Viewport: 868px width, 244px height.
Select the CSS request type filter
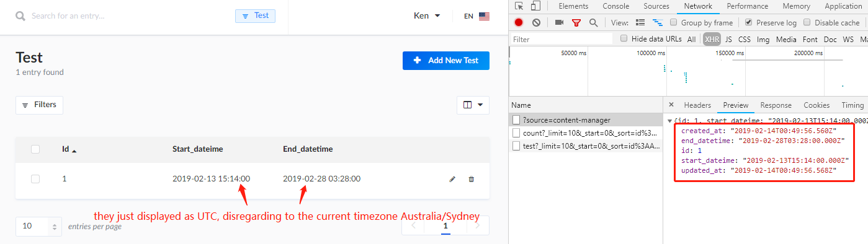745,39
